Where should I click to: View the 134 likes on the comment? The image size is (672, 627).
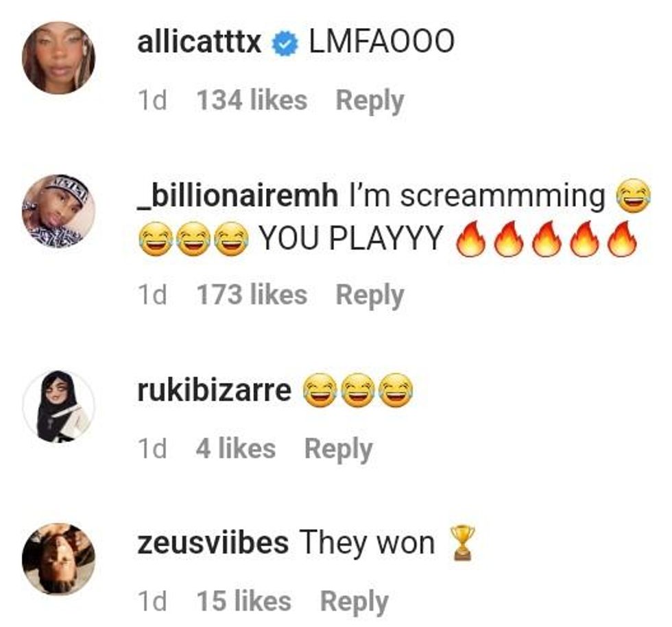[x=252, y=101]
